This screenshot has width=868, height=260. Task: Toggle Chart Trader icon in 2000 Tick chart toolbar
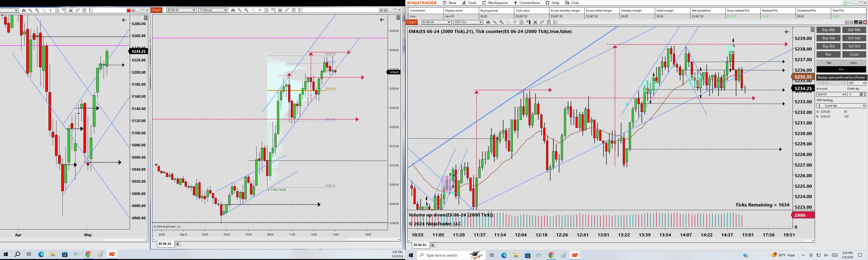pyautogui.click(x=528, y=22)
